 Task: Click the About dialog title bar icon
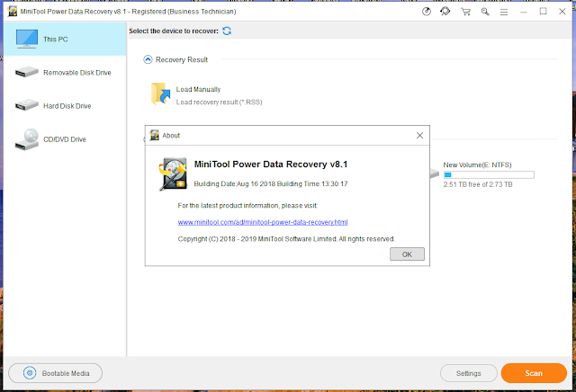(154, 135)
